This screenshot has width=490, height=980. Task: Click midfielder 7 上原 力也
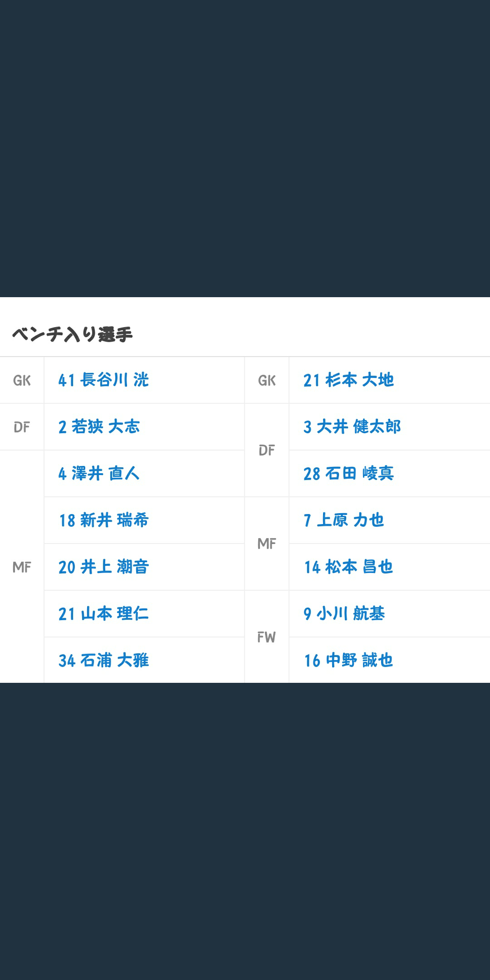click(x=344, y=520)
